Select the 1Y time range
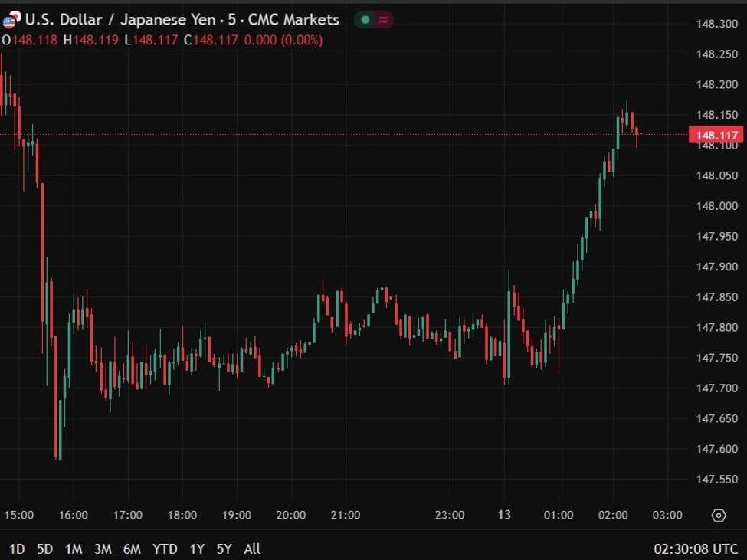Screen dimensions: 747x560 pyautogui.click(x=197, y=549)
